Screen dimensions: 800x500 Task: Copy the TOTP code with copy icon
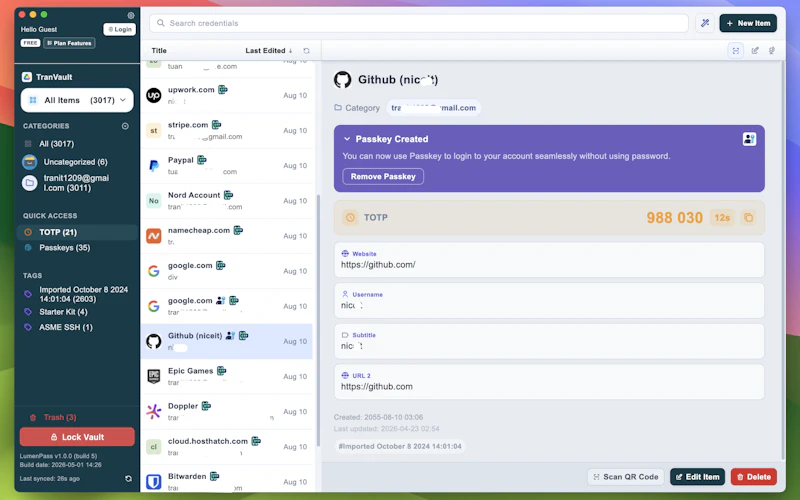(x=748, y=217)
